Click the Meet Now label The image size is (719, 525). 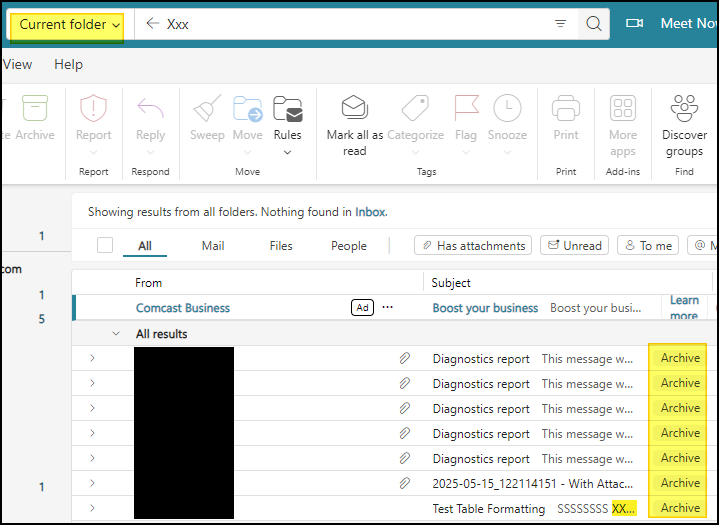pyautogui.click(x=689, y=23)
